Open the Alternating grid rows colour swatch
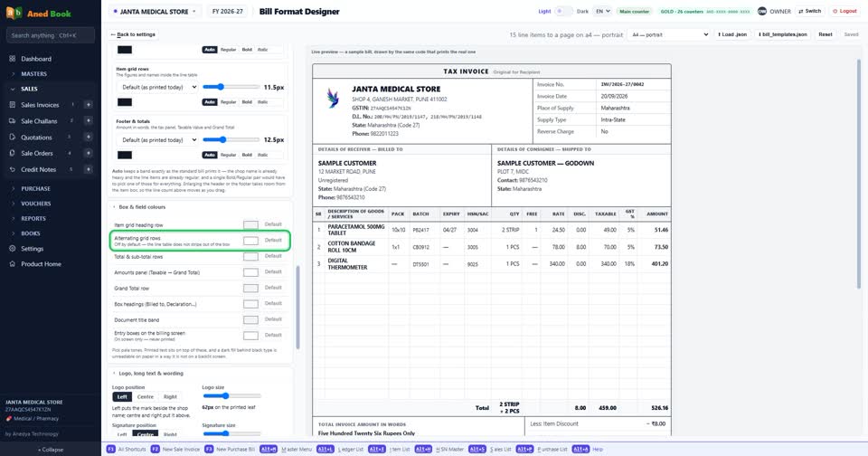The height and width of the screenshot is (456, 868). (x=250, y=241)
